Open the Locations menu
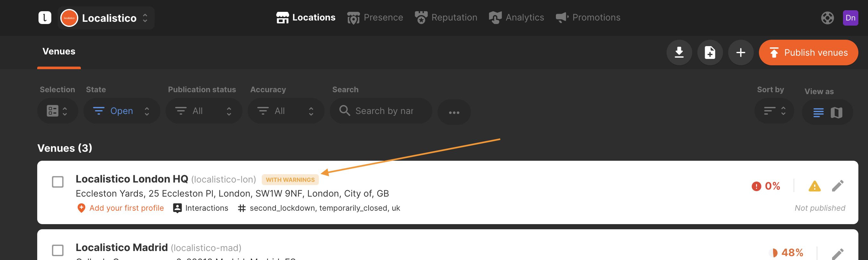 306,18
